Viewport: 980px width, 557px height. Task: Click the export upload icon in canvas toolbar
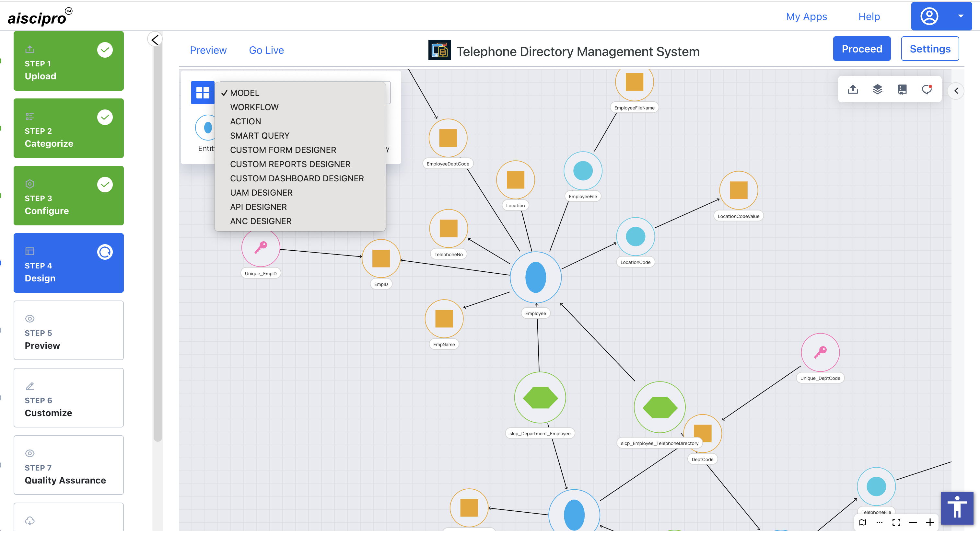point(853,89)
